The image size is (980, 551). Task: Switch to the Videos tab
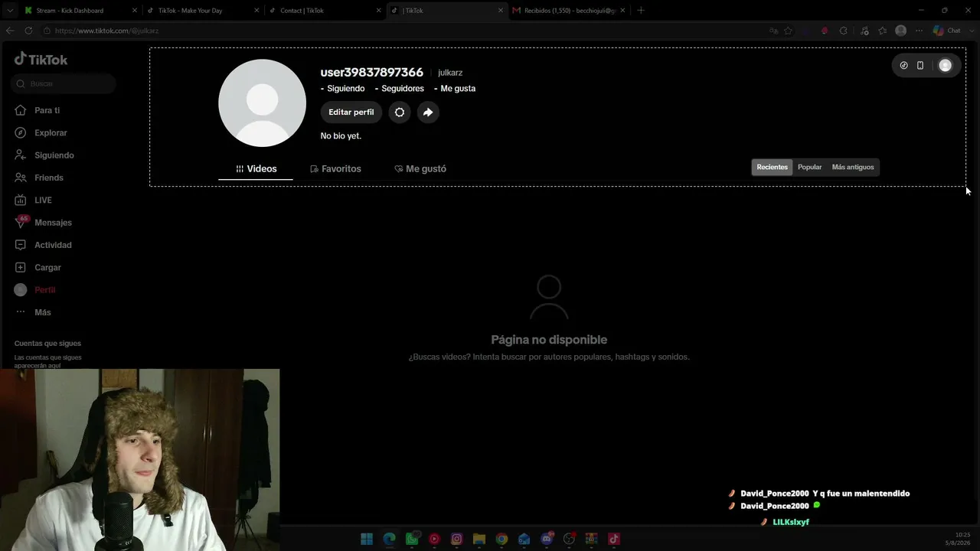[x=256, y=169]
